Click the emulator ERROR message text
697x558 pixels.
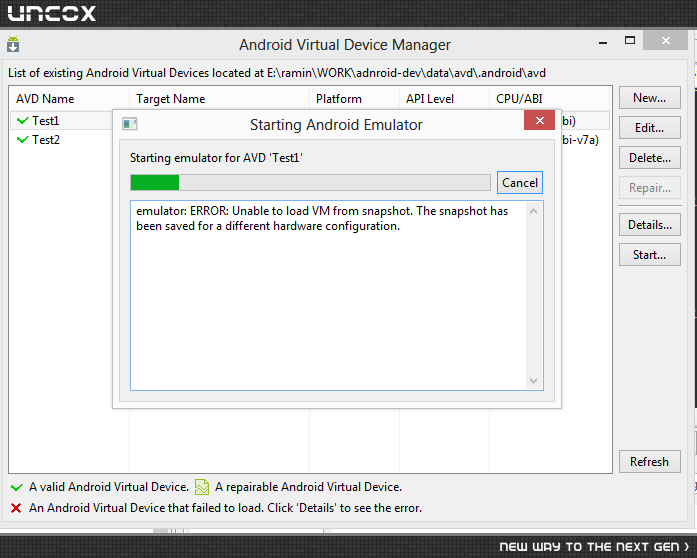click(322, 218)
